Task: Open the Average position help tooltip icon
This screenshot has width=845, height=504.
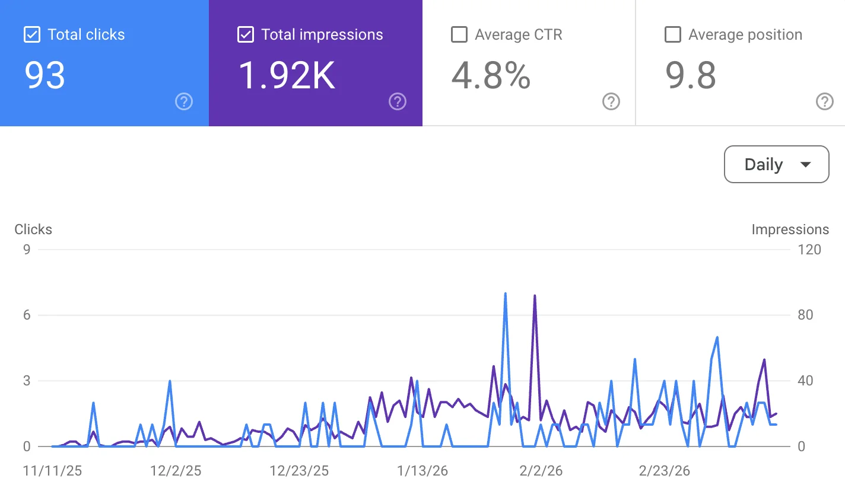Action: point(825,102)
